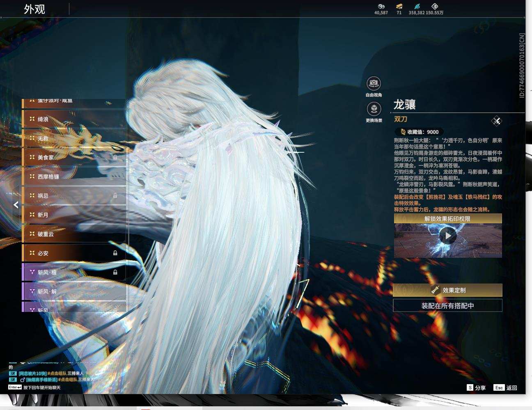Click the 龙骧 skin name heading
Viewport: 532px width, 410px height.
point(405,105)
